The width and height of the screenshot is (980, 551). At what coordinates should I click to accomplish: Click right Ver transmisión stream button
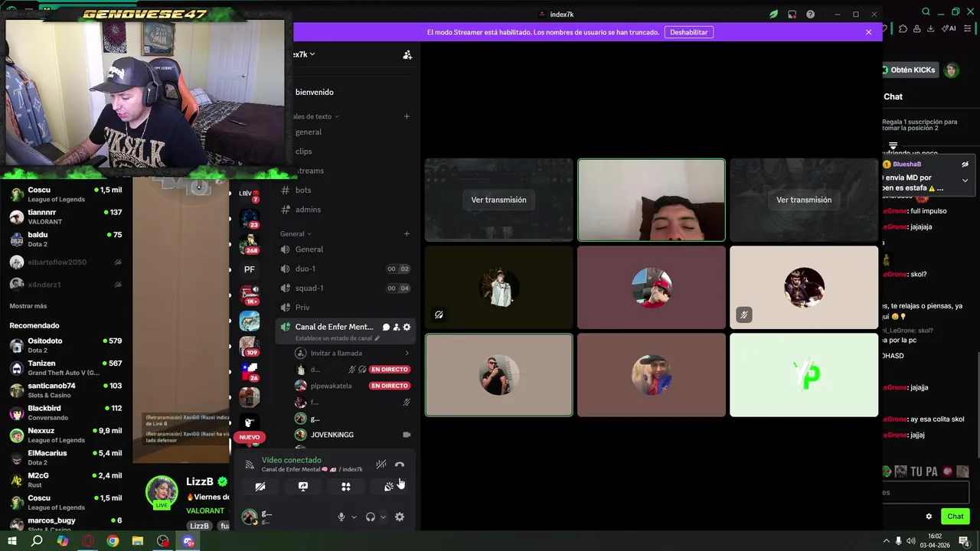tap(804, 200)
